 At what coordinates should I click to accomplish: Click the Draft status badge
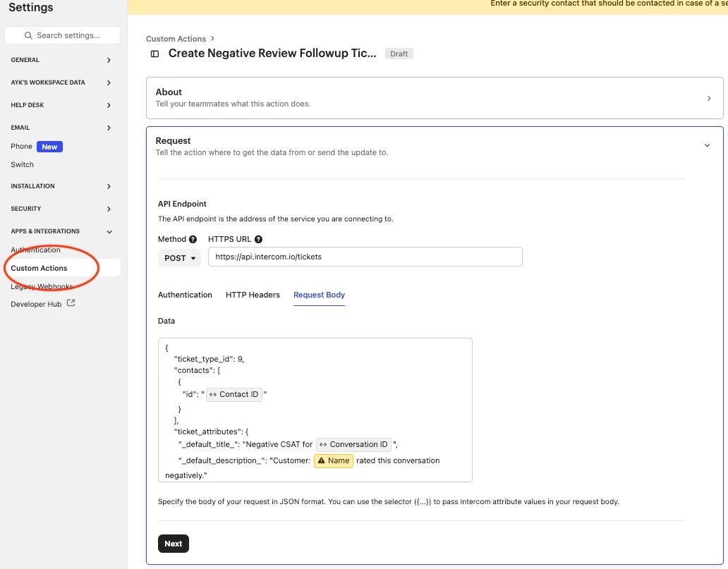pos(399,54)
